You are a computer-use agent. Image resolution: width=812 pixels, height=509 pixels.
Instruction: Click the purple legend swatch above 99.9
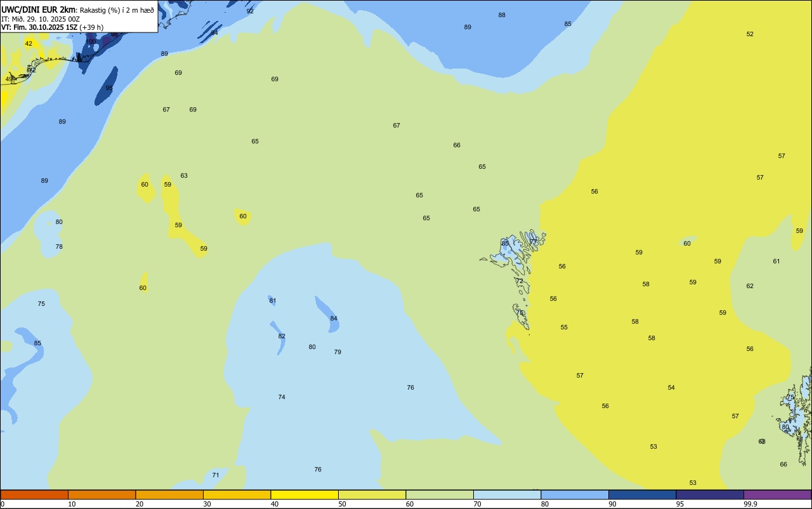[x=777, y=494]
